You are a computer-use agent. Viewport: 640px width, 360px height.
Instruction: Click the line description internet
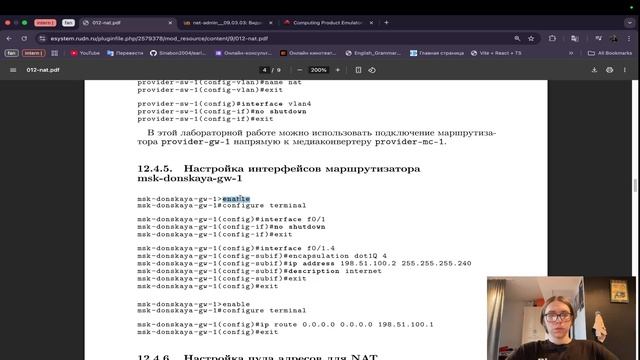pyautogui.click(x=259, y=271)
